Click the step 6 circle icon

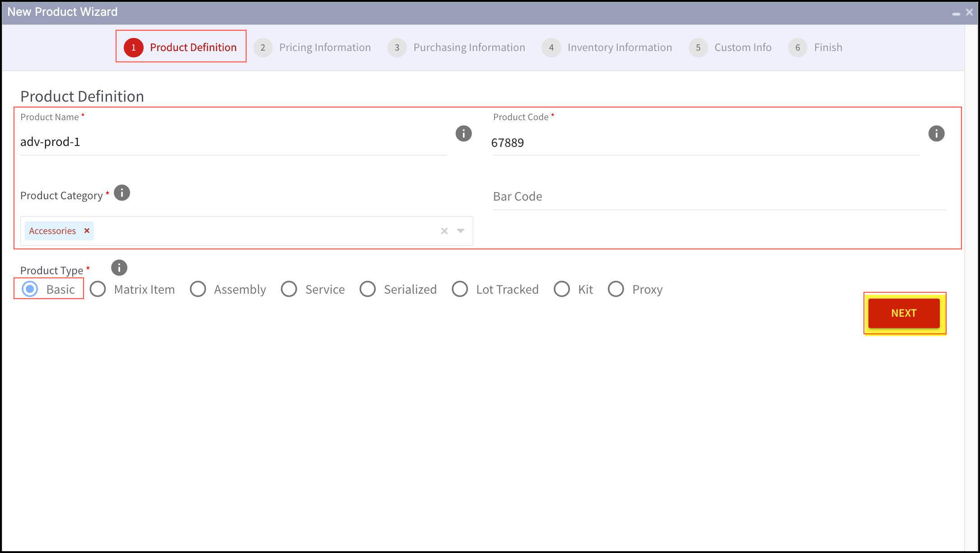coord(798,47)
